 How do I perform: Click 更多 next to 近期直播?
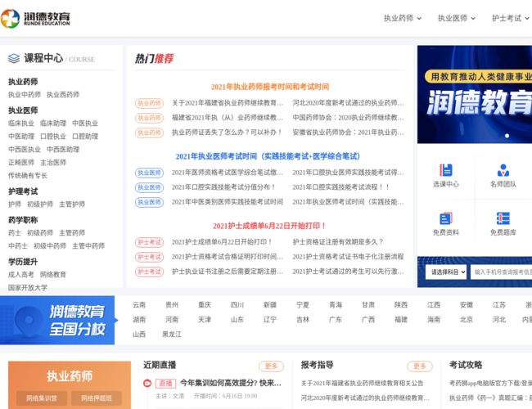point(271,366)
